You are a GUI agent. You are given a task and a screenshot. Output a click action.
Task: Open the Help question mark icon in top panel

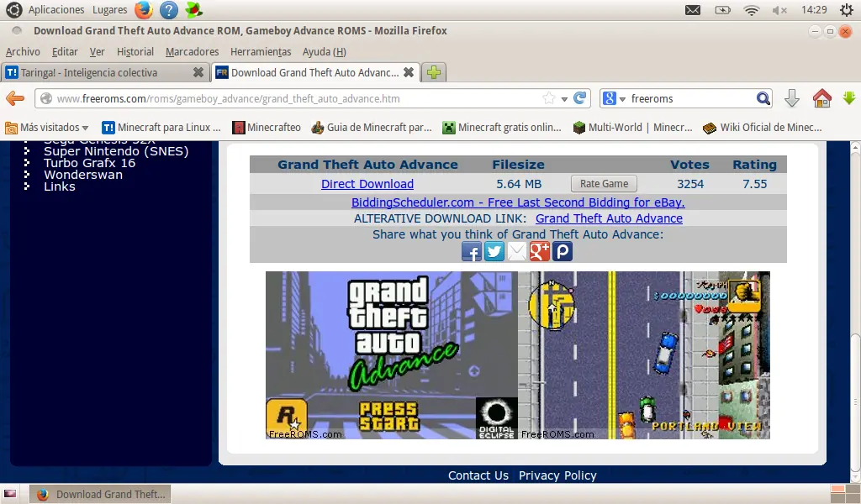pos(169,10)
